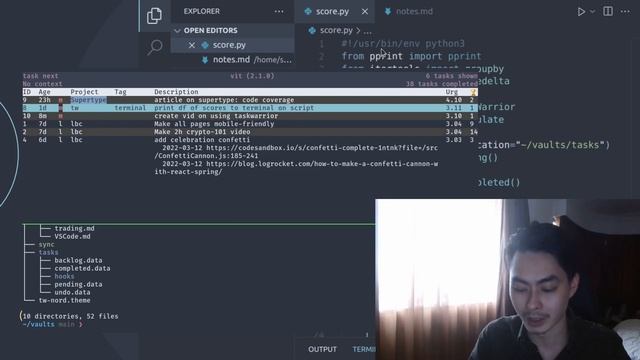Switch to the notes.md editor tab

pos(408,11)
